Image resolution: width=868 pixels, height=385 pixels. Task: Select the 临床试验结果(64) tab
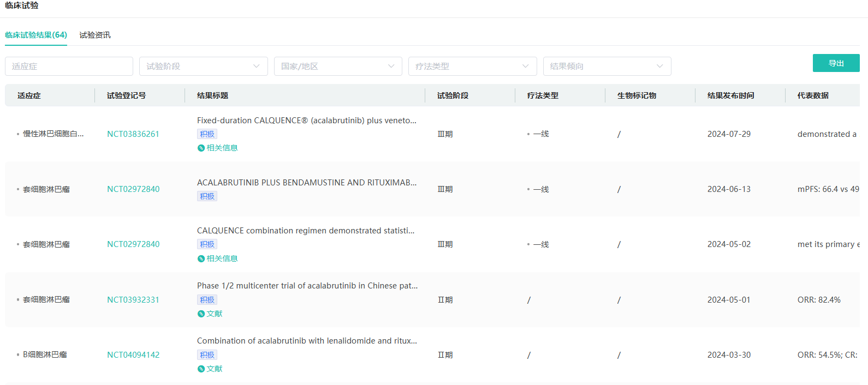click(x=36, y=35)
